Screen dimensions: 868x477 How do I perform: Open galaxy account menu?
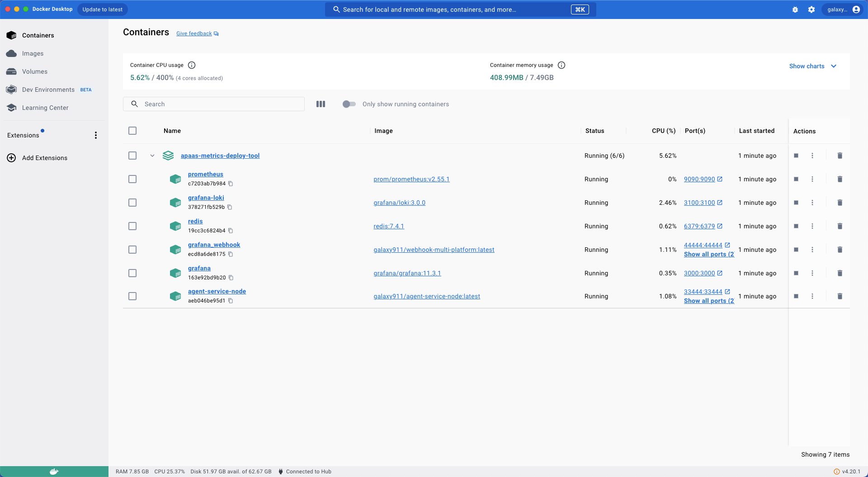tap(844, 9)
